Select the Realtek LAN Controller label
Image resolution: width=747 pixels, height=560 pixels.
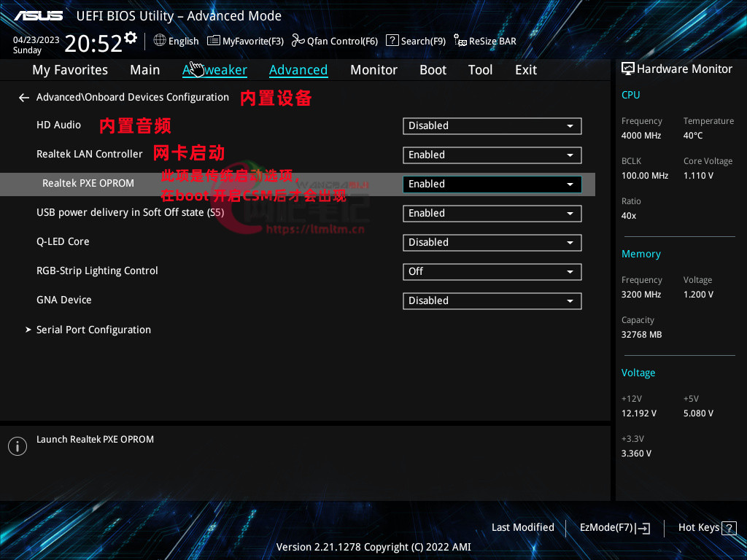[x=90, y=154]
